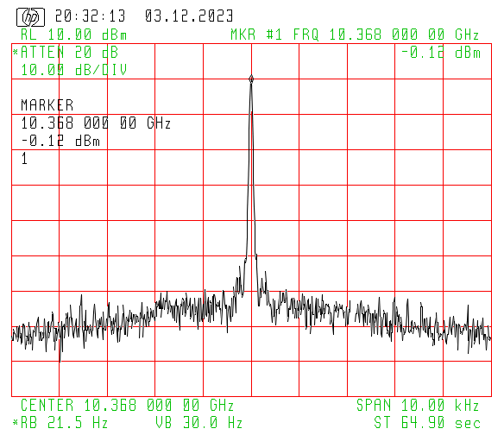Select the ST 64.90 sec sweep time
This screenshot has height=435, width=504.
[x=427, y=423]
